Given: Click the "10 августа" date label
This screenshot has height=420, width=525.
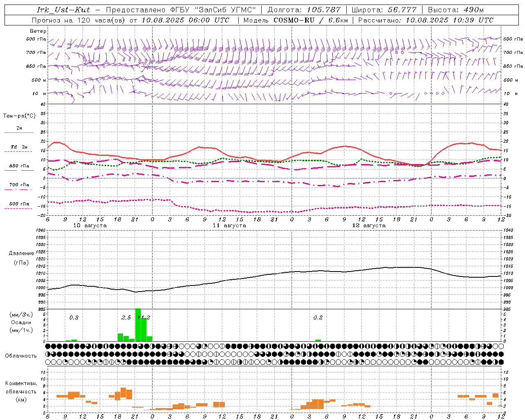Looking at the screenshot, I should pyautogui.click(x=90, y=226).
